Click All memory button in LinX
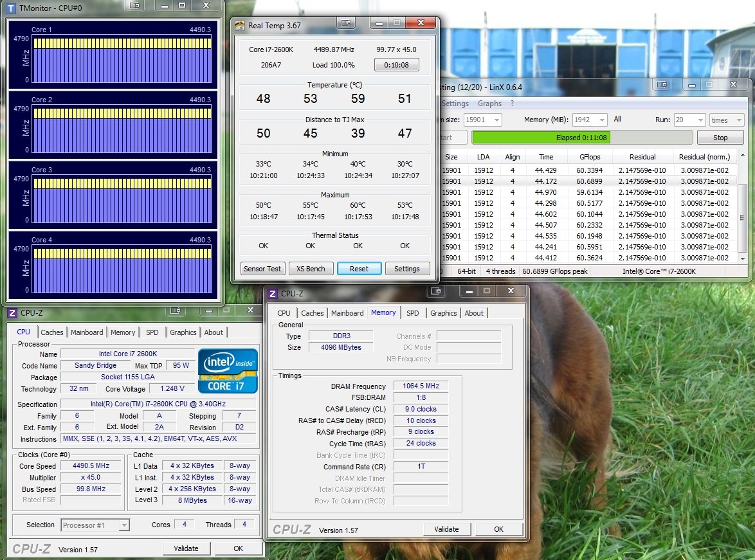 click(x=617, y=119)
